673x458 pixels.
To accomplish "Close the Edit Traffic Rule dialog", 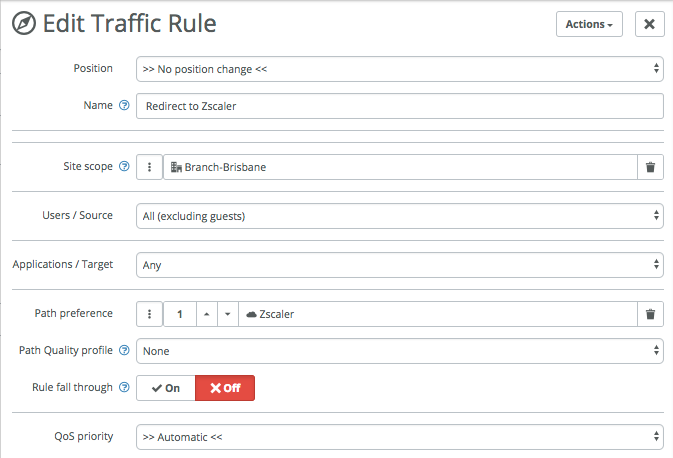I will [x=649, y=24].
